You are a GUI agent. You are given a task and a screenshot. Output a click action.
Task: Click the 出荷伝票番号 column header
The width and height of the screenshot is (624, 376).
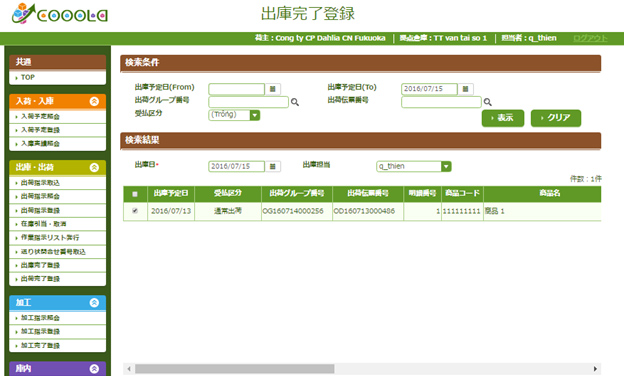[368, 194]
